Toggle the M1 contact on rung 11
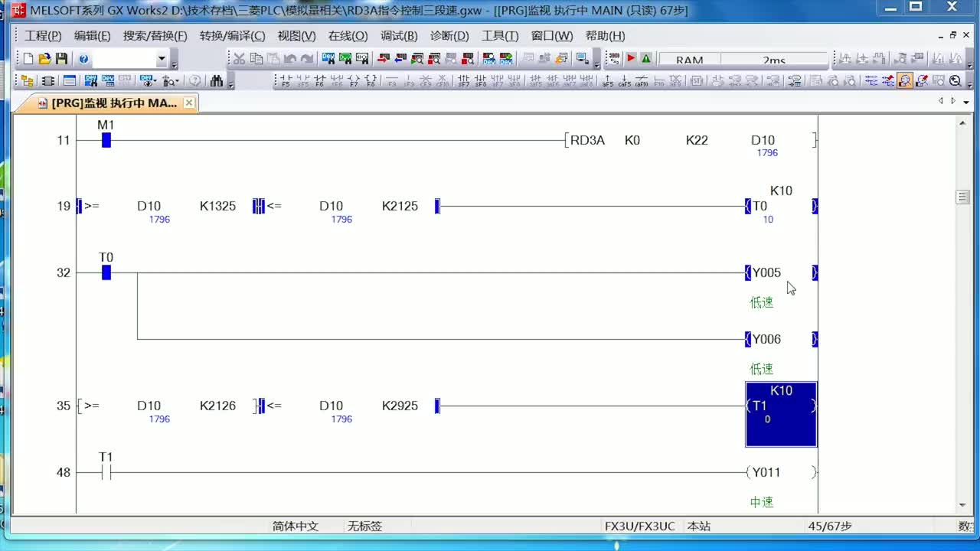Viewport: 980px width, 551px height. (106, 140)
